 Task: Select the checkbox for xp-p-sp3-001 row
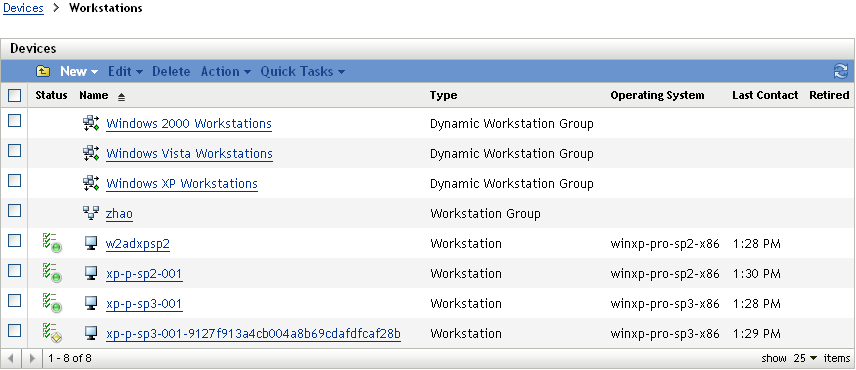pos(15,301)
